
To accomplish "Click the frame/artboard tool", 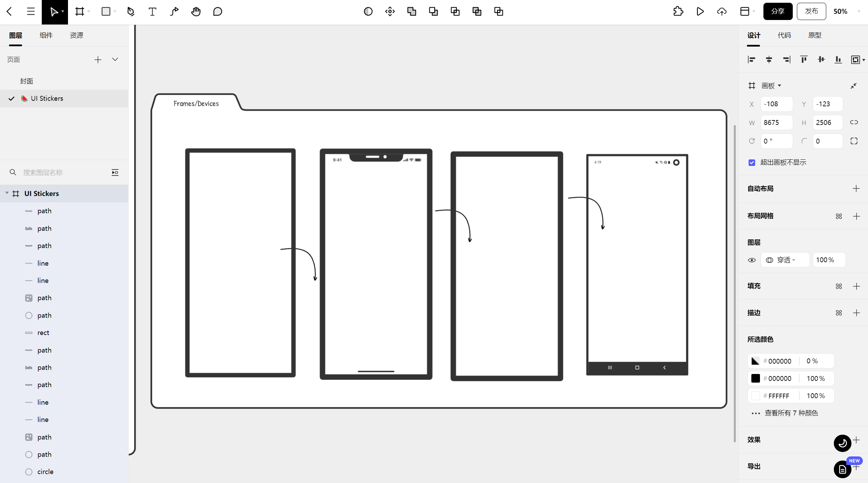I will click(79, 11).
